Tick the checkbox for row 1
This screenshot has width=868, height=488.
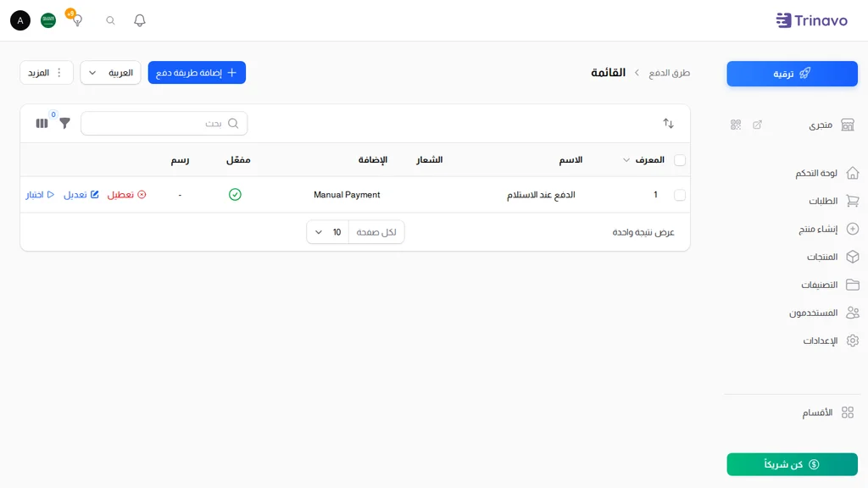tap(680, 195)
